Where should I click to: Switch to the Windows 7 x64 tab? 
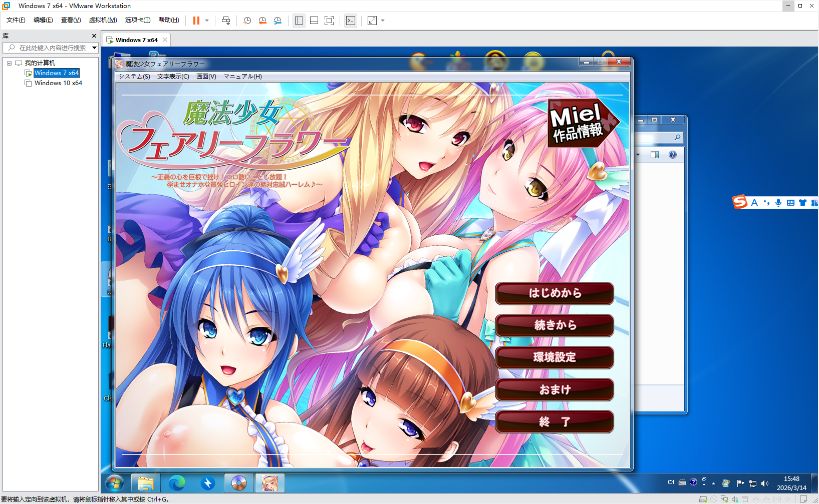pos(137,40)
